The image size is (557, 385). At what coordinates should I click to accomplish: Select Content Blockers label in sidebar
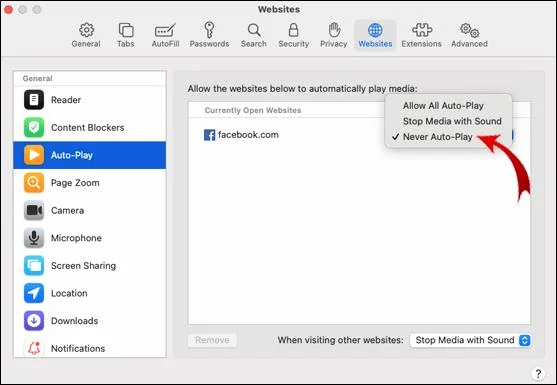[88, 128]
